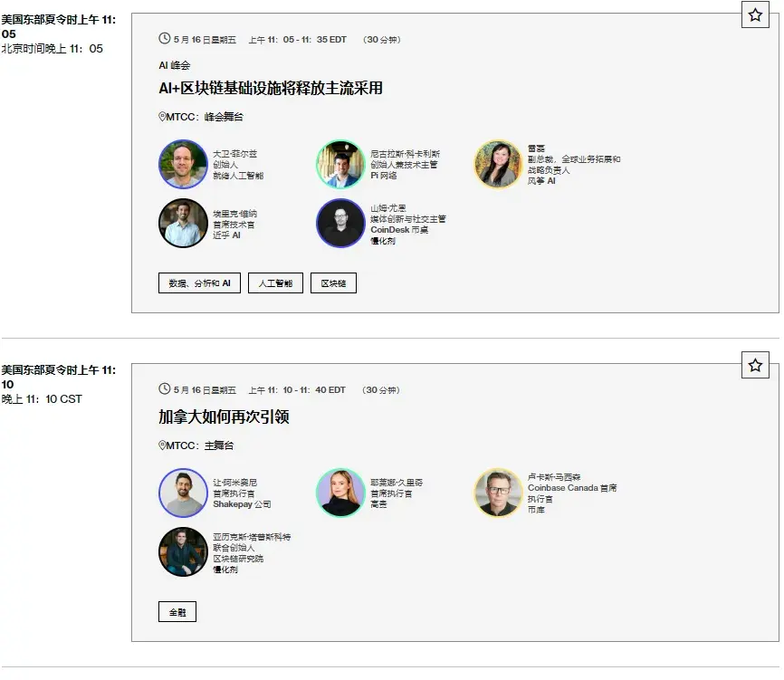The image size is (784, 680).
Task: Select the 区块链 tag
Action: pos(333,283)
